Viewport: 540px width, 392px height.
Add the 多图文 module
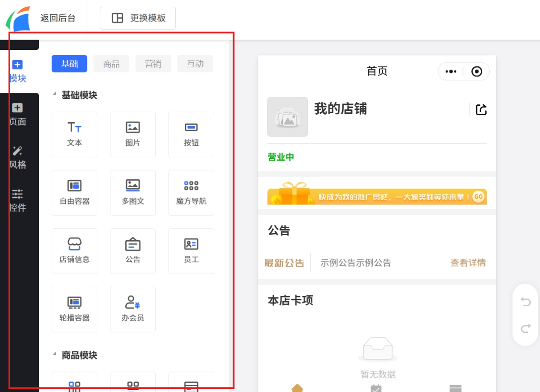[x=133, y=193]
